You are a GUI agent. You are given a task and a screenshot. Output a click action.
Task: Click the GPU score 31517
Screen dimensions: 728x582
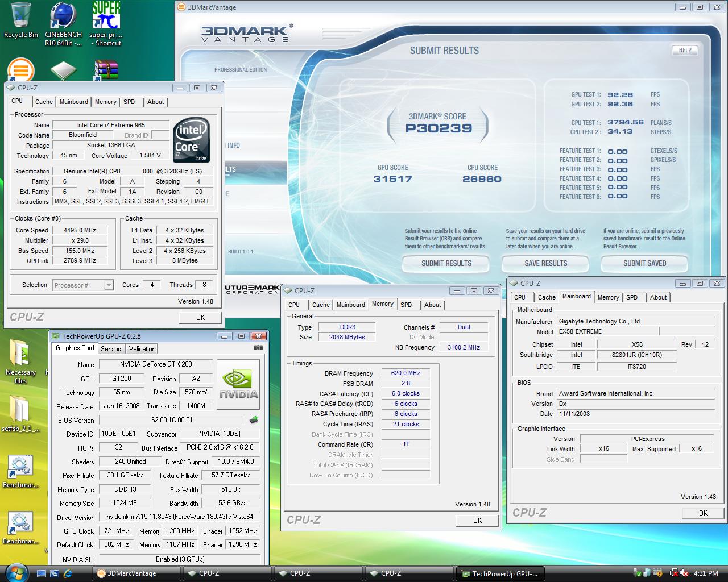[392, 179]
